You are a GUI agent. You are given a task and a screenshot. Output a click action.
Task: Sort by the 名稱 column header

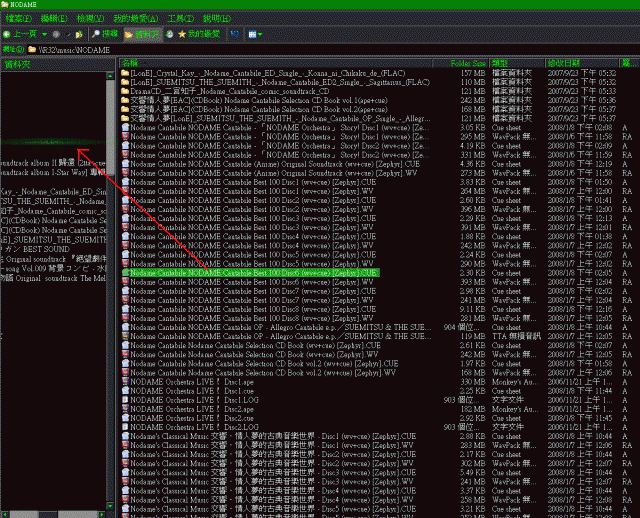(276, 63)
